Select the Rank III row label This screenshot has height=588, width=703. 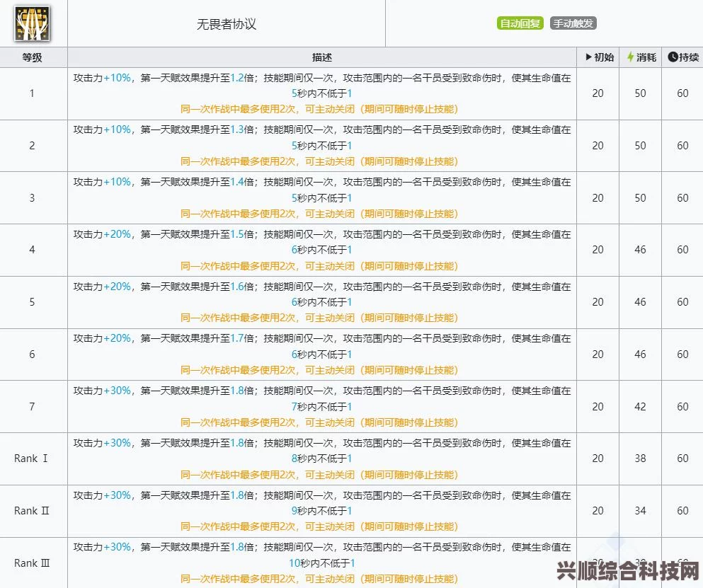coord(32,563)
